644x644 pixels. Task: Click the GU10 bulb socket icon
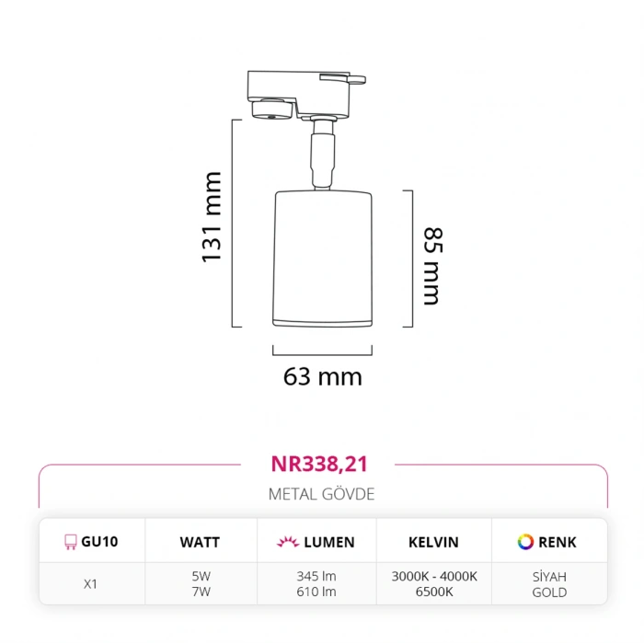pyautogui.click(x=70, y=542)
